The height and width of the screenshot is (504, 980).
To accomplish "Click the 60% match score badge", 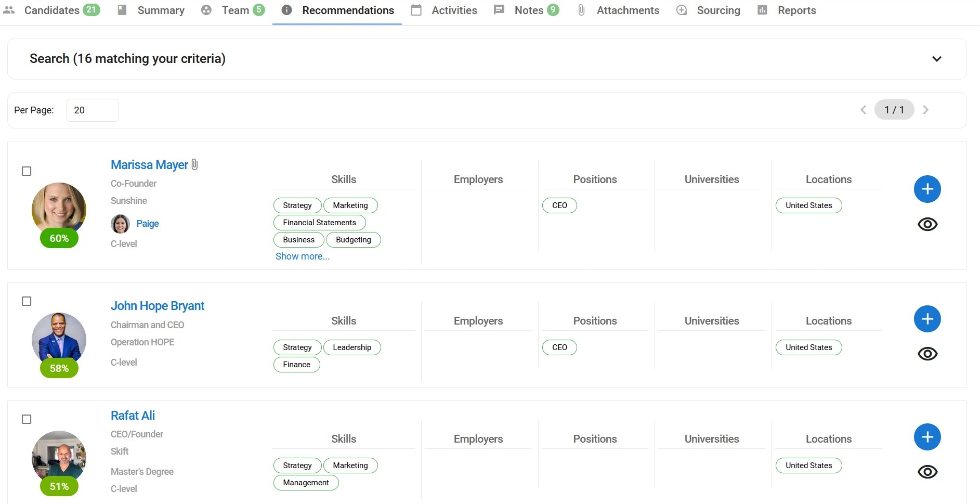I will click(x=59, y=238).
